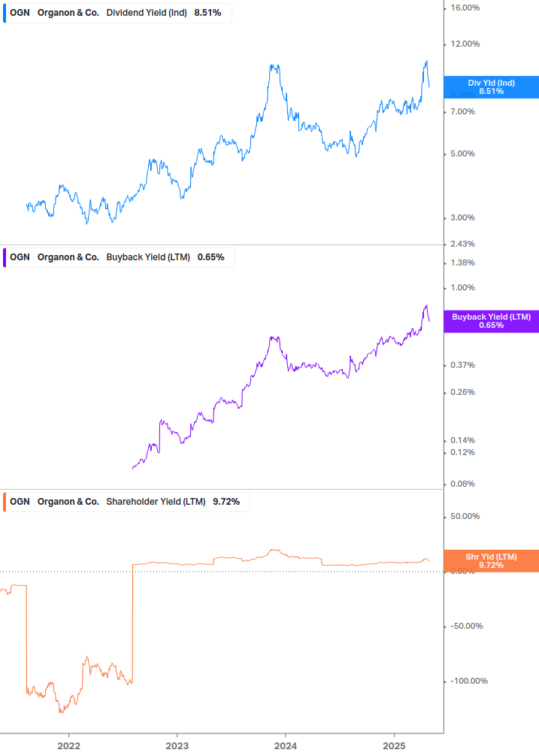The image size is (539, 756).
Task: Click the 1.00% tick on the buyback axis
Action: tap(462, 288)
